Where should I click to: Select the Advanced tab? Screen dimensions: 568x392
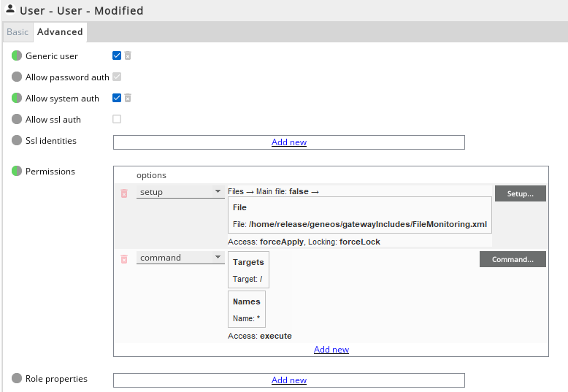[x=60, y=32]
